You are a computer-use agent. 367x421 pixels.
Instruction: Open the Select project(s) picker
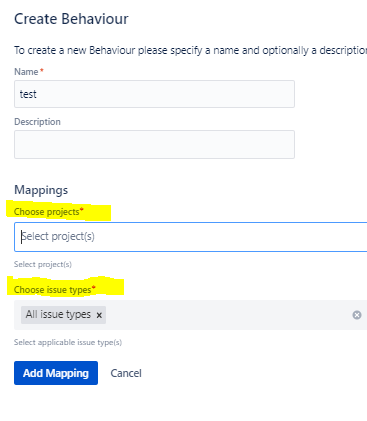coord(191,237)
